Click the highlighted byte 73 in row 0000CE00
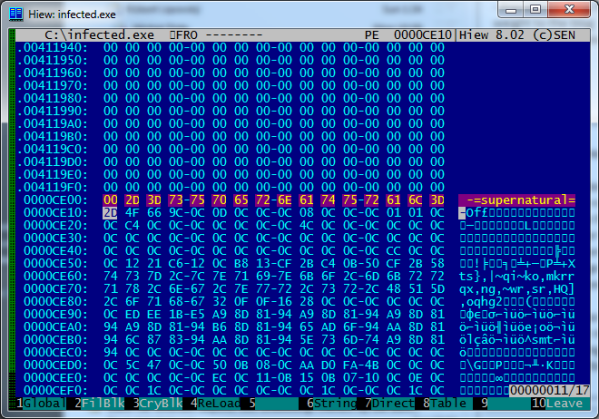This screenshot has height=419, width=599. point(176,200)
